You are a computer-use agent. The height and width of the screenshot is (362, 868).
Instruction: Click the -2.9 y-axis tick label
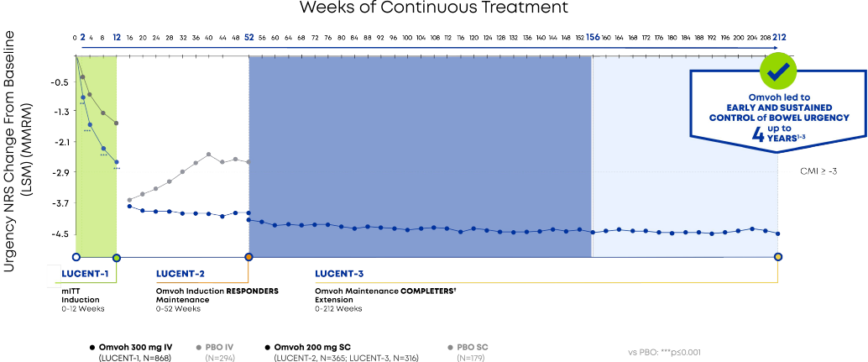(60, 172)
